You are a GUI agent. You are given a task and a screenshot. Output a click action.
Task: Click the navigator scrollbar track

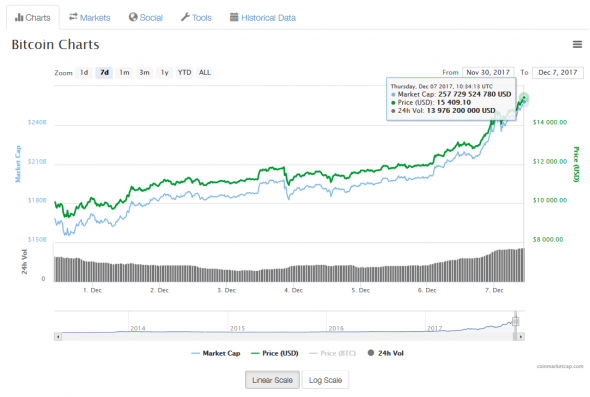click(x=288, y=337)
